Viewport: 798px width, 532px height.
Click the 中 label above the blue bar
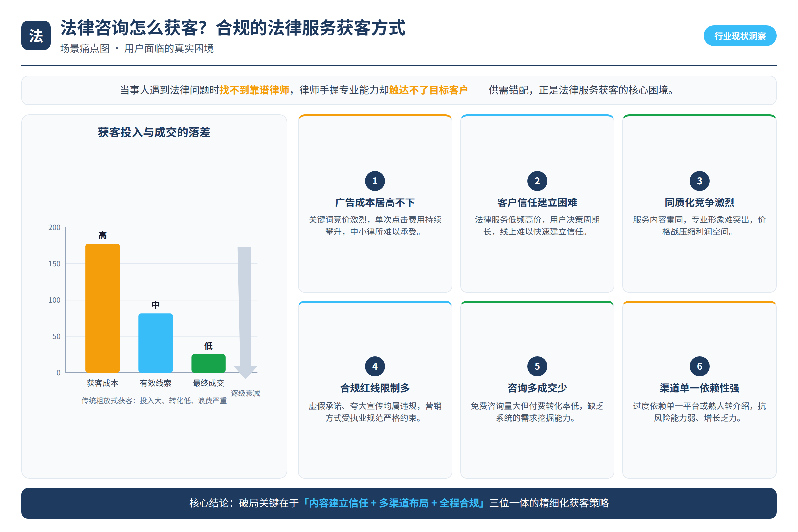coord(155,305)
